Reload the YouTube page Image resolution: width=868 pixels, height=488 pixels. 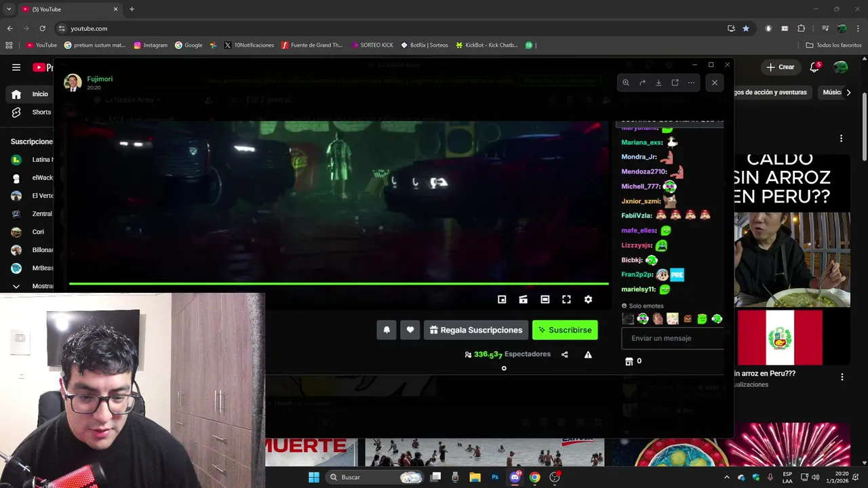pos(42,28)
